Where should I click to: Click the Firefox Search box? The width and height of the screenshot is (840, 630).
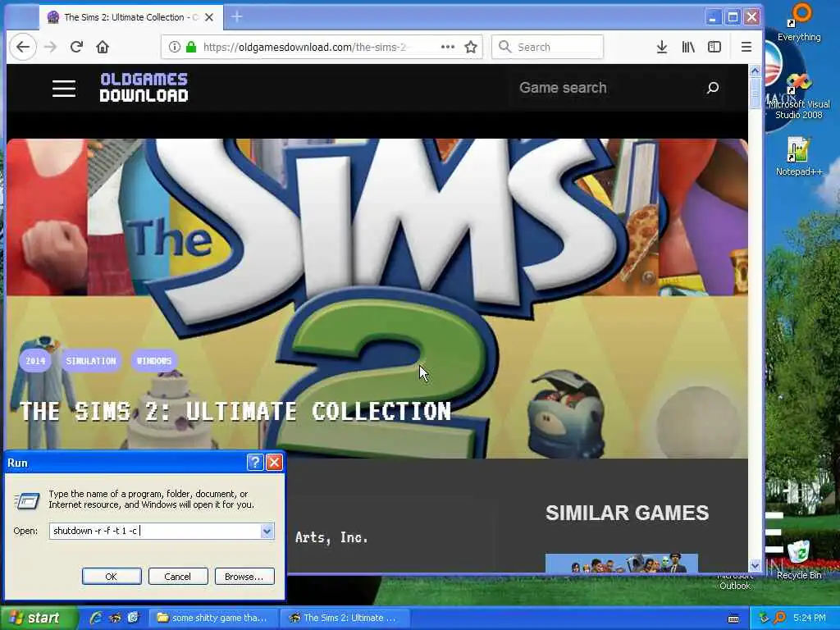(x=547, y=47)
